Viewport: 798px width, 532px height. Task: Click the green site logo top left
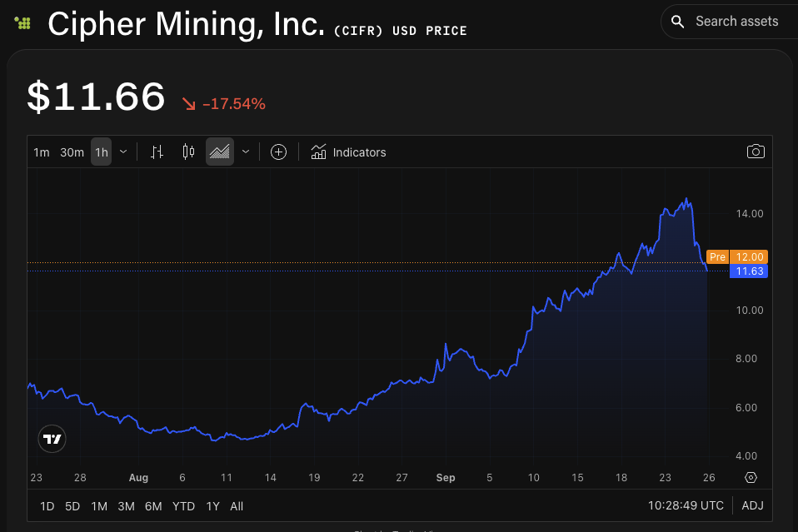coord(22,22)
